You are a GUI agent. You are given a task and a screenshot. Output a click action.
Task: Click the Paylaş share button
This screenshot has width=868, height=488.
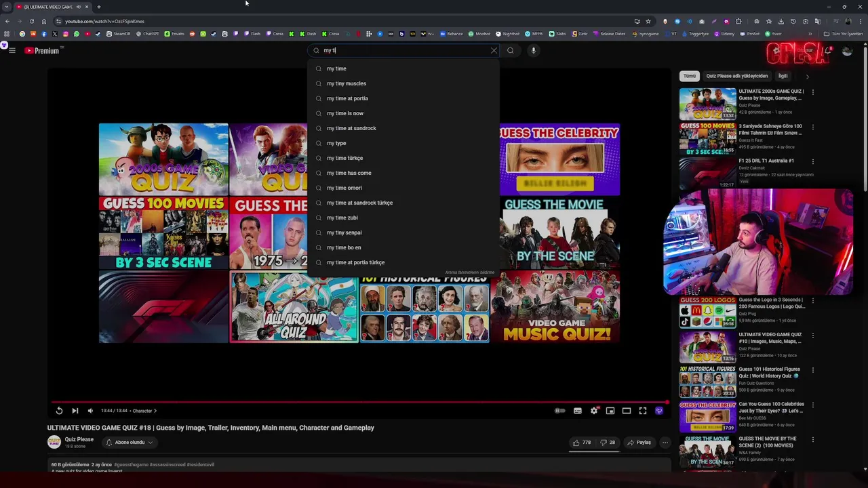639,443
